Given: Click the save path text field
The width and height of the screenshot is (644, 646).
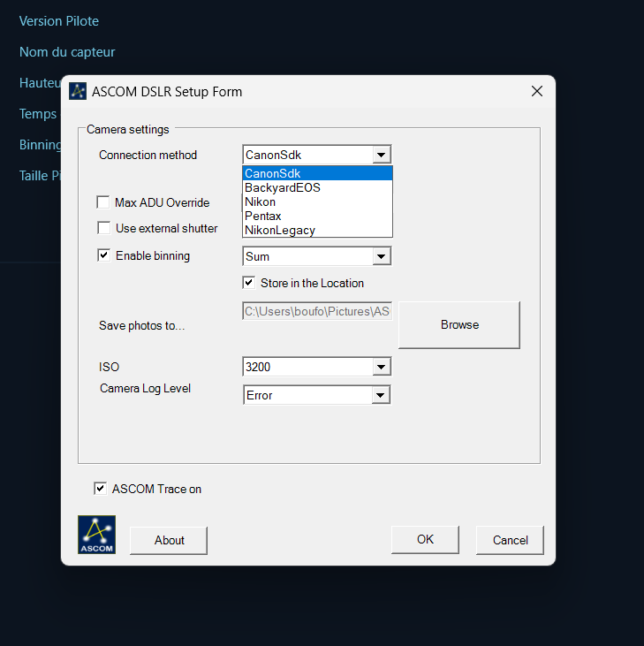Looking at the screenshot, I should [x=317, y=311].
